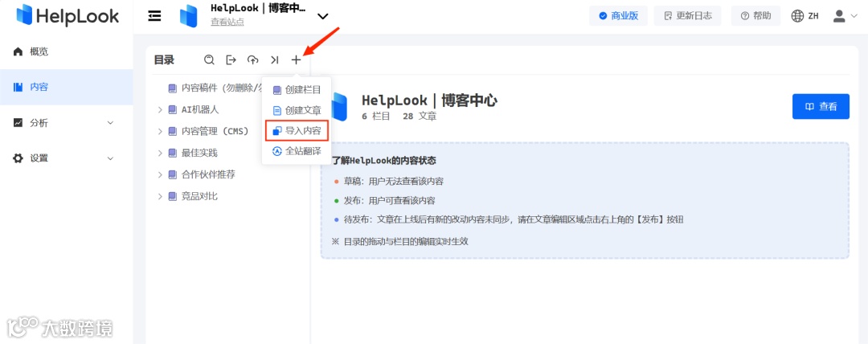Expand the 竞品对比 tree node
Screen dimensions: 868x344
(x=160, y=196)
